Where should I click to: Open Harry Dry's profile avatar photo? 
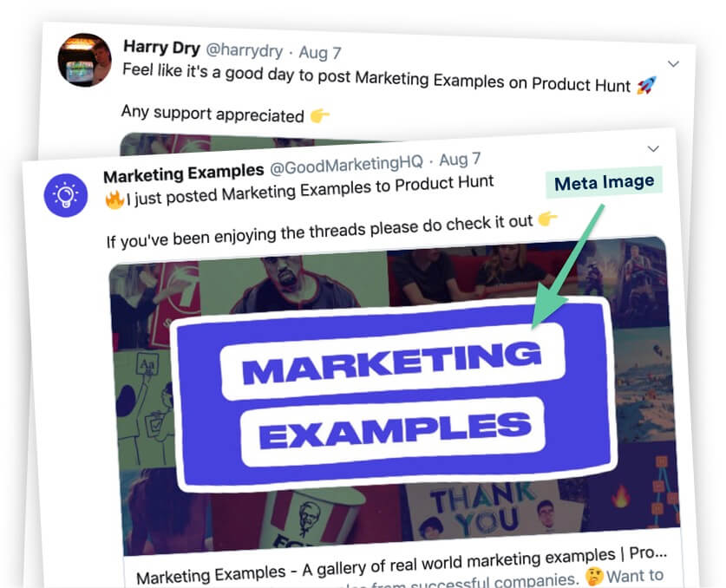point(84,60)
